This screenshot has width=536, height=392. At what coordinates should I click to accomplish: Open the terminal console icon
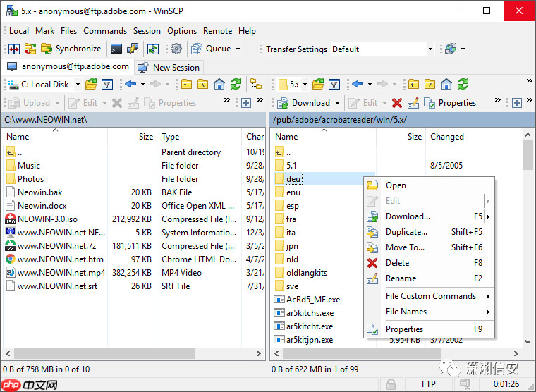click(x=116, y=49)
